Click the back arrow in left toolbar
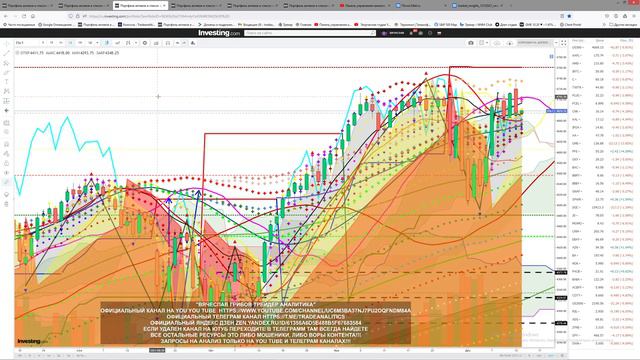Viewport: 640px width, 360px height. (x=6, y=110)
